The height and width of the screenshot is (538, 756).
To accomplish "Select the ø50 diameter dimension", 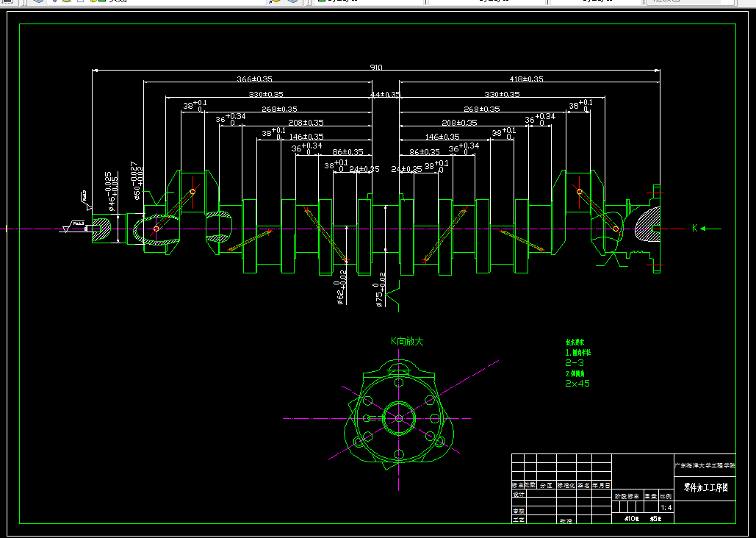I will (137, 181).
